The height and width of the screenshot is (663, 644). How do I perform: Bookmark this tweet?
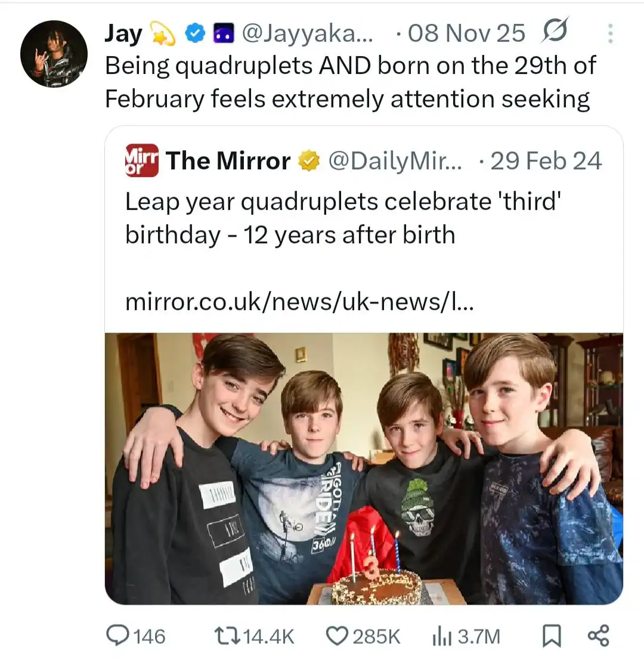tap(551, 636)
